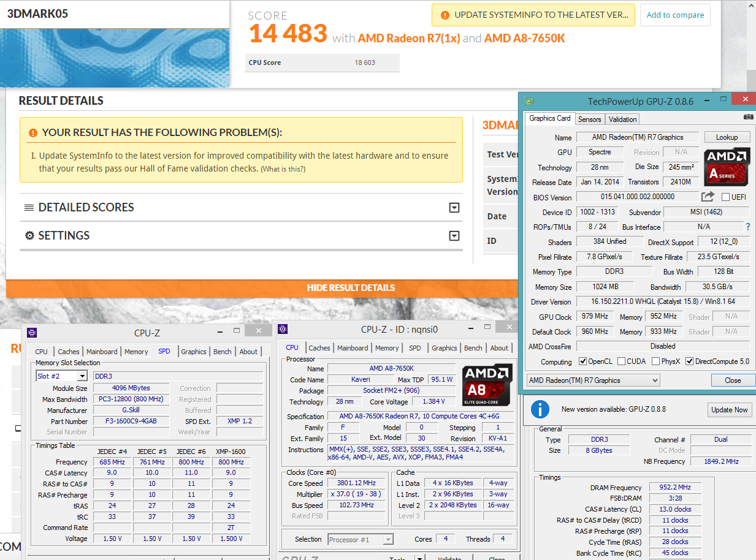Click the Add to compare button
This screenshot has height=560, width=756.
[675, 15]
